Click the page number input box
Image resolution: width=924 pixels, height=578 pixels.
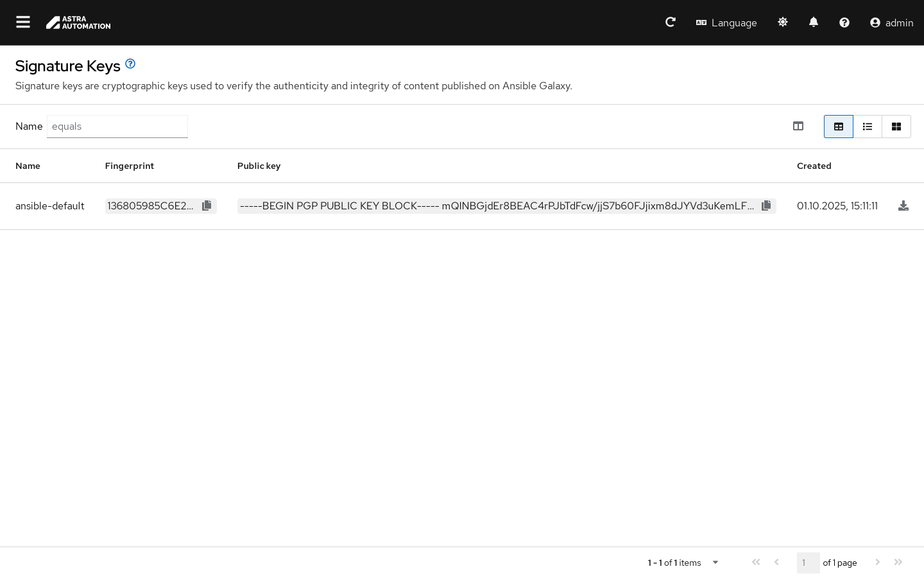pos(808,563)
